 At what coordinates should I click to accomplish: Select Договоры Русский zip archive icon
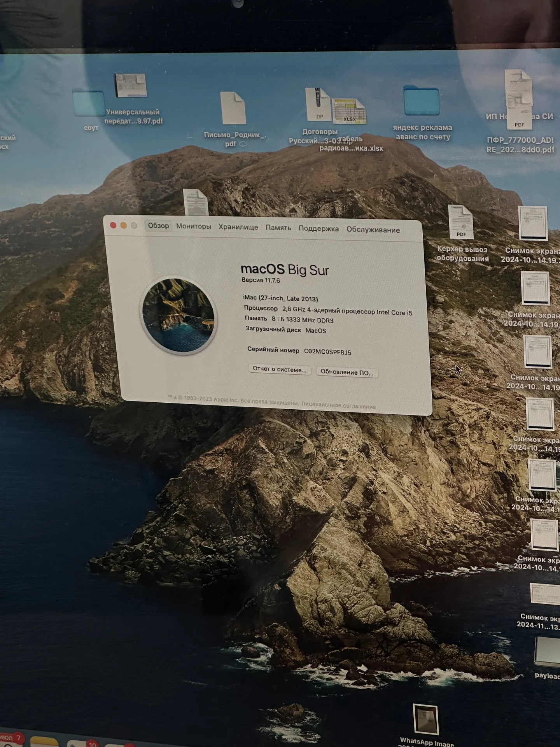[318, 104]
